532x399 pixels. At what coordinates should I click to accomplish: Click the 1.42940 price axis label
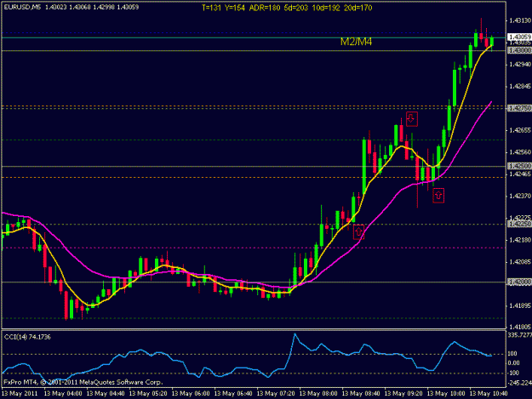click(x=520, y=65)
